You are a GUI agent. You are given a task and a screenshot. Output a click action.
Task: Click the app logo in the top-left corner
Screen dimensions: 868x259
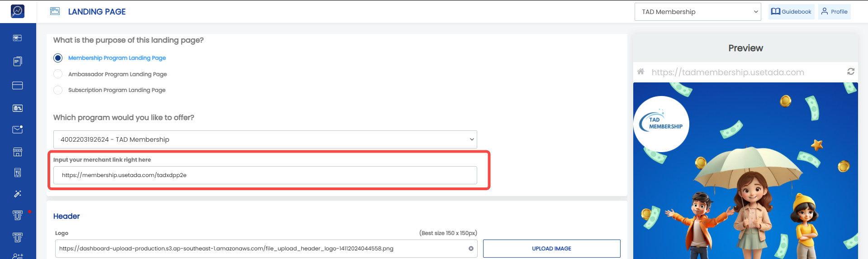pyautogui.click(x=18, y=11)
